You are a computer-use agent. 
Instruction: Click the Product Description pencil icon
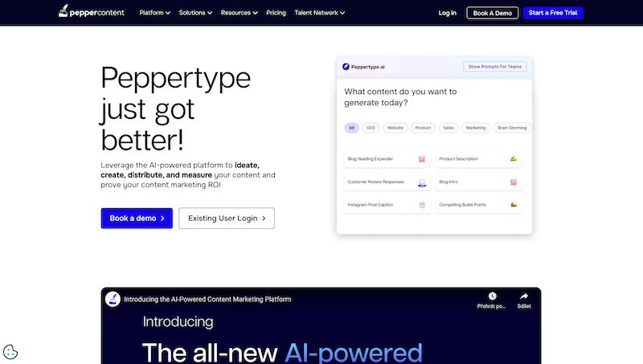pos(513,159)
